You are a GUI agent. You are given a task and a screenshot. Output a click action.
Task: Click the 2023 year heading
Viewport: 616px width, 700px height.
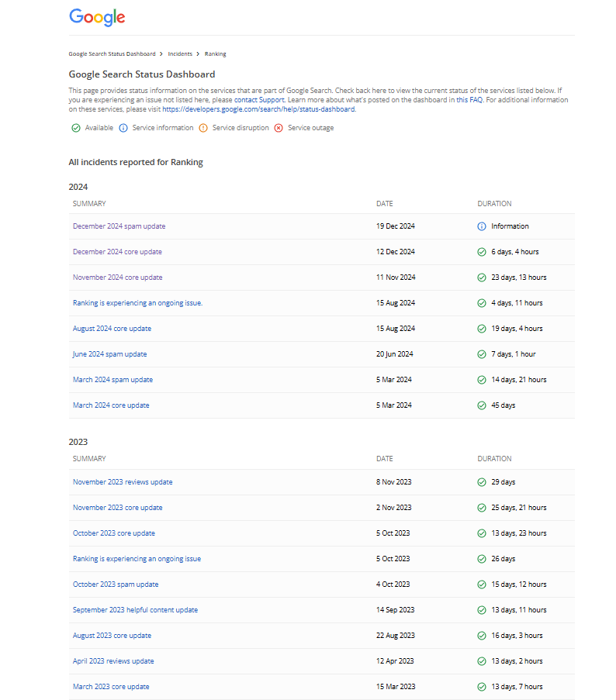[78, 442]
